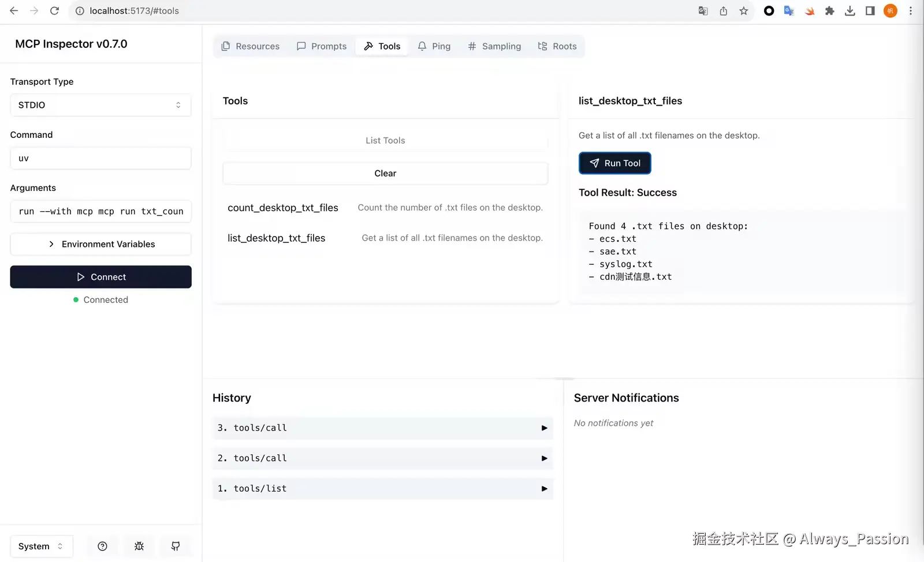Bookmark this page with the star icon
The height and width of the screenshot is (562, 924).
click(744, 11)
